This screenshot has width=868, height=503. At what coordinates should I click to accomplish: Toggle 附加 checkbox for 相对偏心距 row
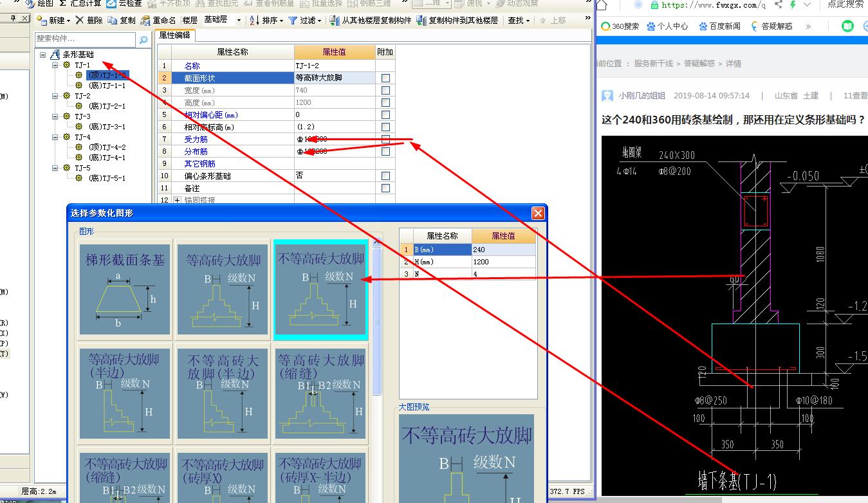click(x=385, y=114)
